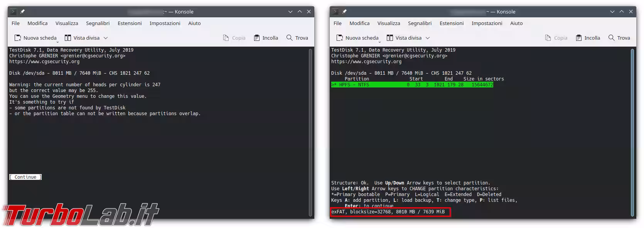
Task: Open Aiuto menu in left Konsole window
Action: click(x=194, y=23)
